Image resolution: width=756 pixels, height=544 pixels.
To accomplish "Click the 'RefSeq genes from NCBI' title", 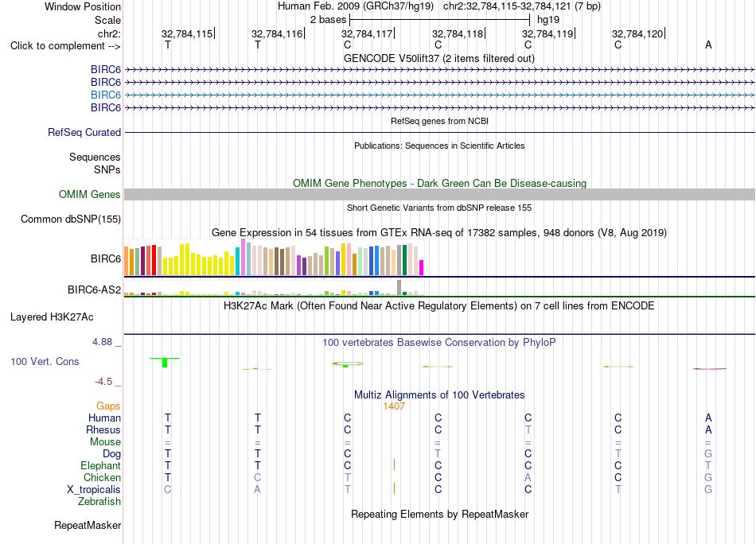I will (x=439, y=121).
